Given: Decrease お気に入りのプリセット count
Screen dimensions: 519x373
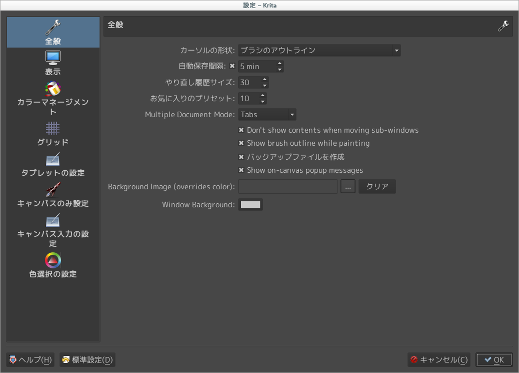Looking at the screenshot, I should (263, 101).
